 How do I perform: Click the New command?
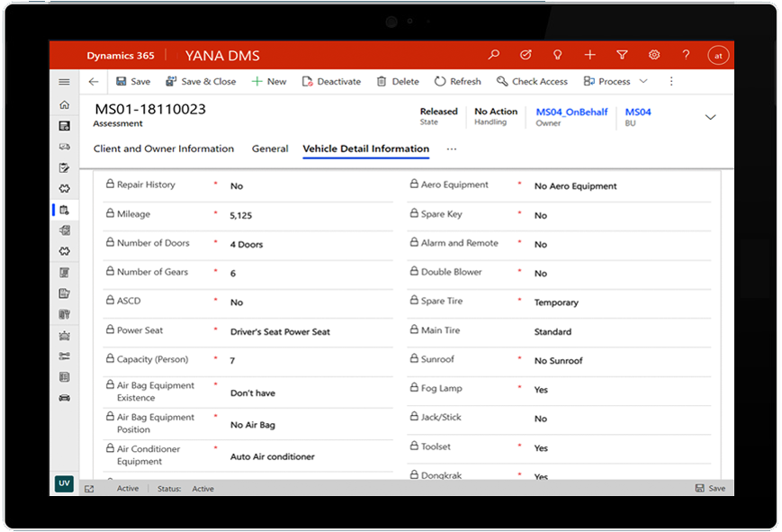[269, 81]
